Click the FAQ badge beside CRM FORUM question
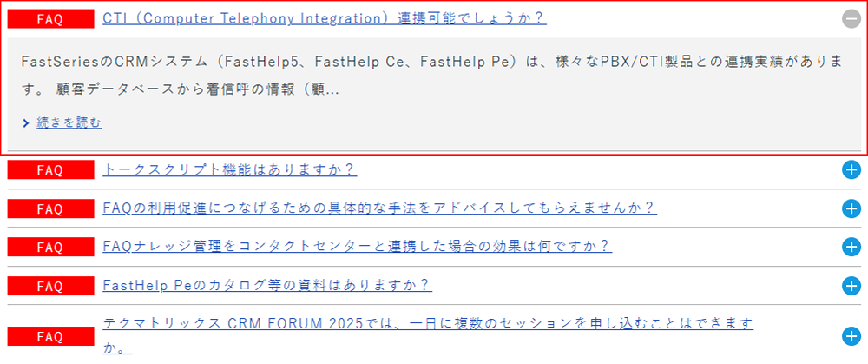This screenshot has width=868, height=364. [49, 335]
